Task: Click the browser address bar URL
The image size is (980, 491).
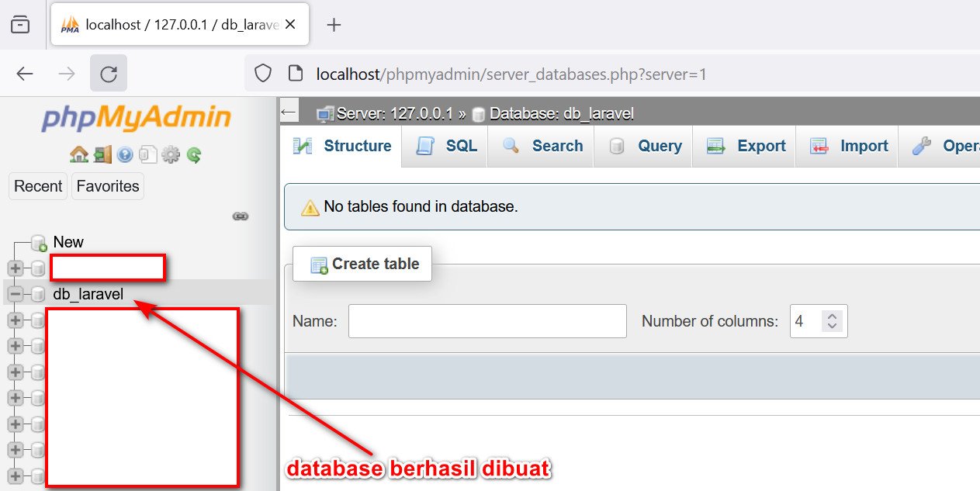Action: click(x=511, y=74)
